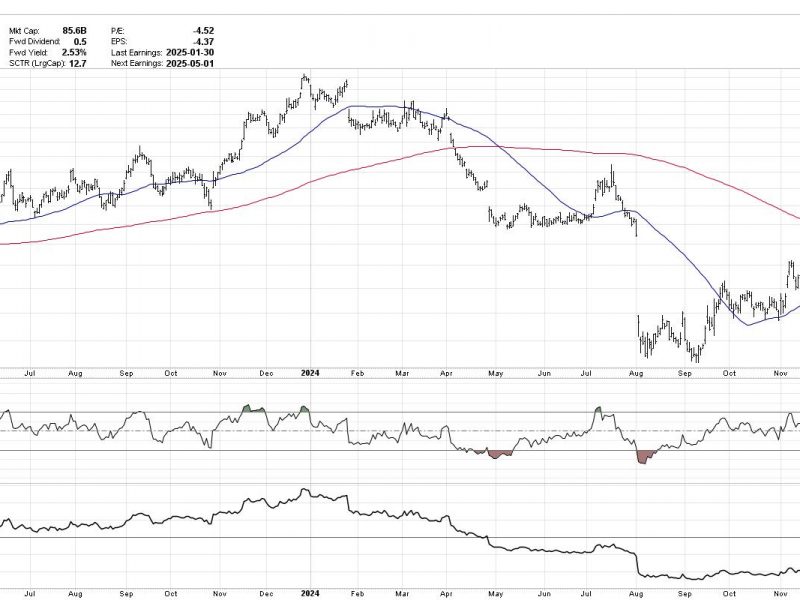
Task: Click the May label on the bottom date axis
Action: point(495,594)
